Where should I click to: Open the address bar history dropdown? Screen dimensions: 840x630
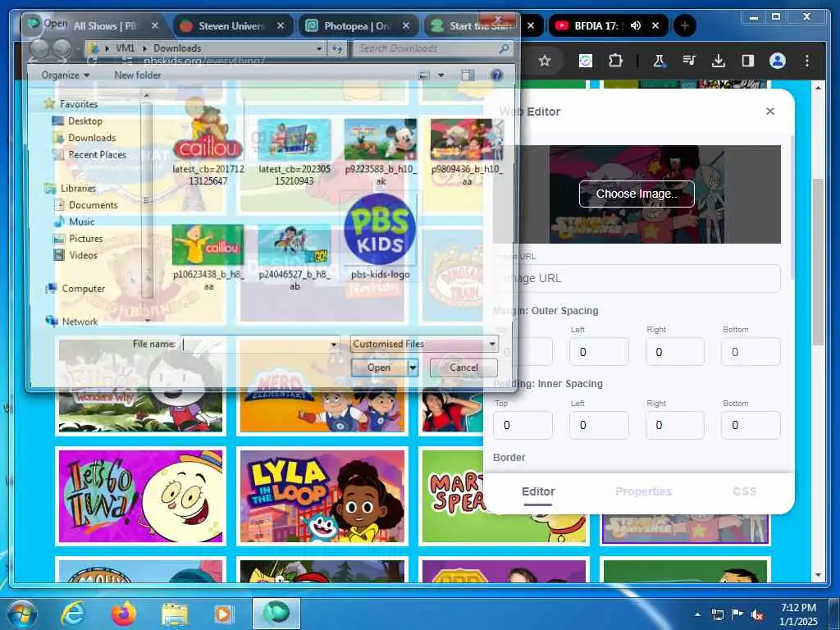coord(319,48)
